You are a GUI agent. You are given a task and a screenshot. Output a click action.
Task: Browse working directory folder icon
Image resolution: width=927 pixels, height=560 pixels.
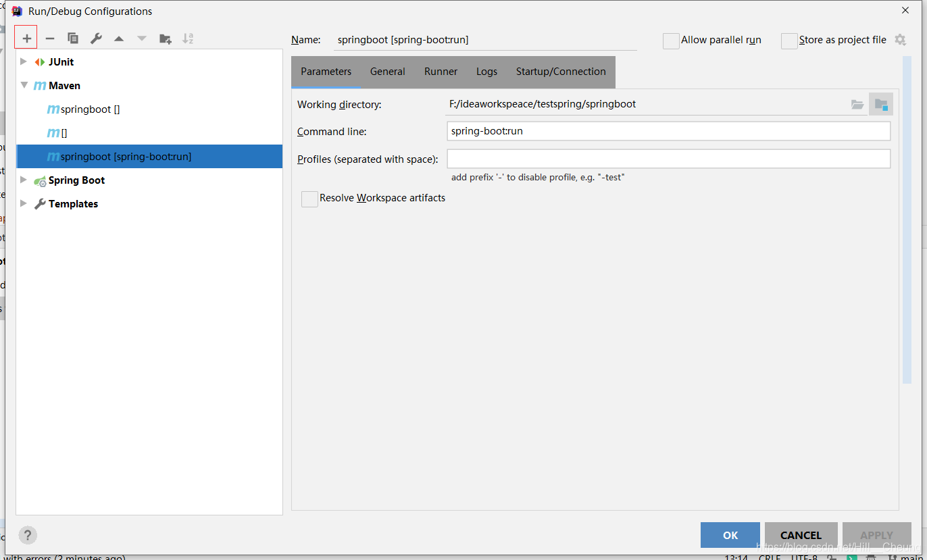[x=857, y=105]
